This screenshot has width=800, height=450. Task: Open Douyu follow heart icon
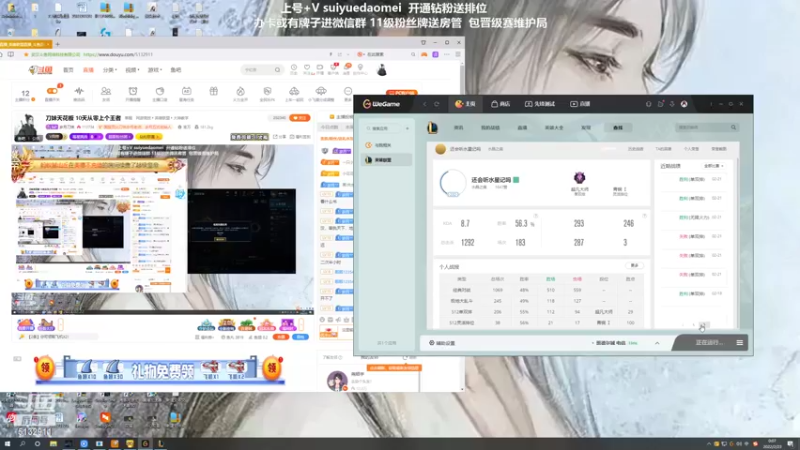coord(307,68)
